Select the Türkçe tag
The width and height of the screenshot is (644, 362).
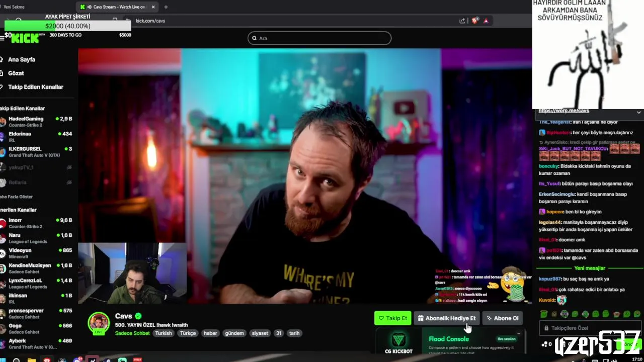point(188,333)
